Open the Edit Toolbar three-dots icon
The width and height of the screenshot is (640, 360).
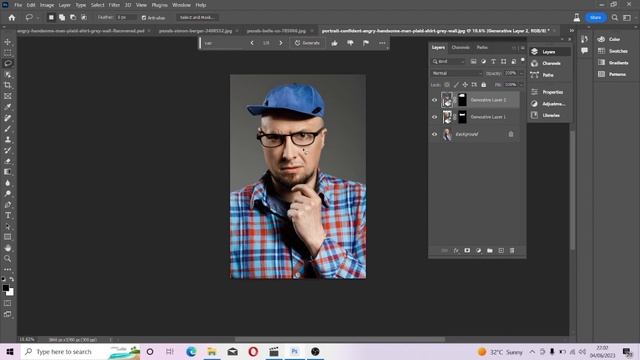(x=8, y=269)
